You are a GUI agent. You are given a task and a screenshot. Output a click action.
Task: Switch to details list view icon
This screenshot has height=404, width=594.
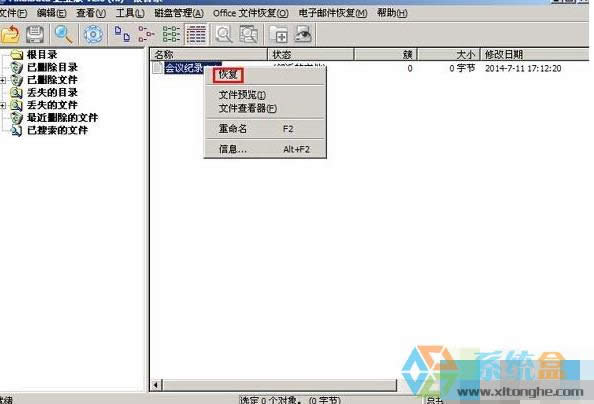(196, 34)
